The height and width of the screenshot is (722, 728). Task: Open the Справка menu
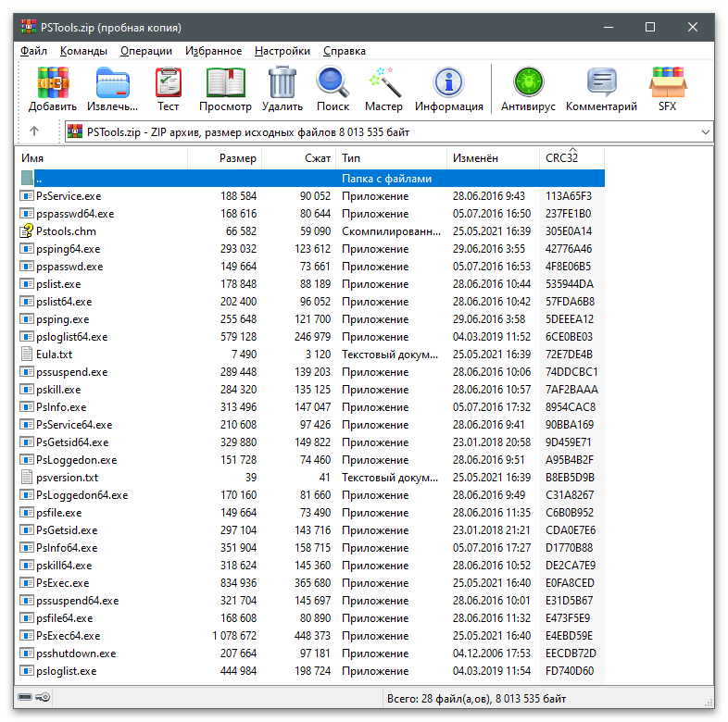pyautogui.click(x=345, y=51)
